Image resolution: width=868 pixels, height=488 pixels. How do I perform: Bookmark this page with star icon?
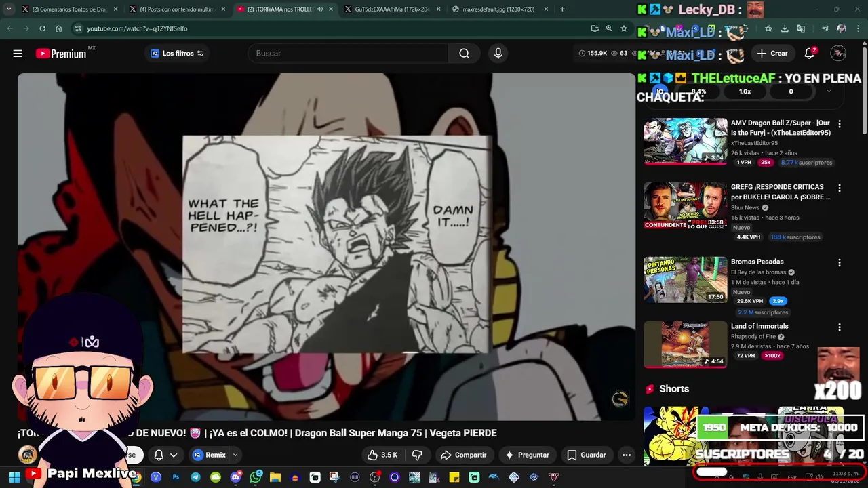click(624, 28)
